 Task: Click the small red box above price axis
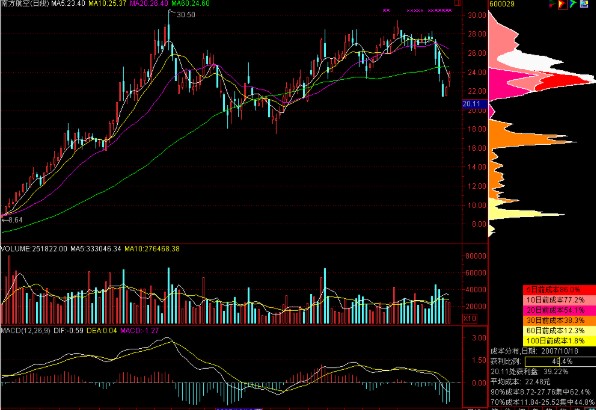point(458,3)
